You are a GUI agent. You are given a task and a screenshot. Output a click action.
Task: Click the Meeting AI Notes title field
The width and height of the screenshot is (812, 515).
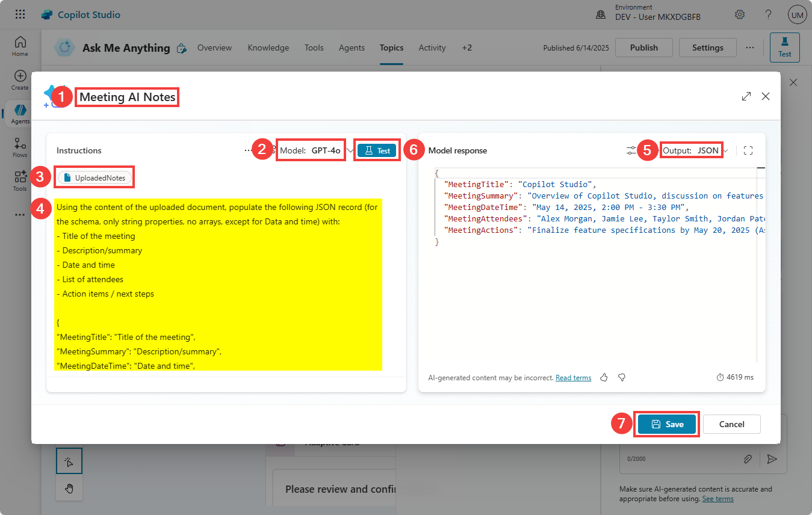click(127, 97)
